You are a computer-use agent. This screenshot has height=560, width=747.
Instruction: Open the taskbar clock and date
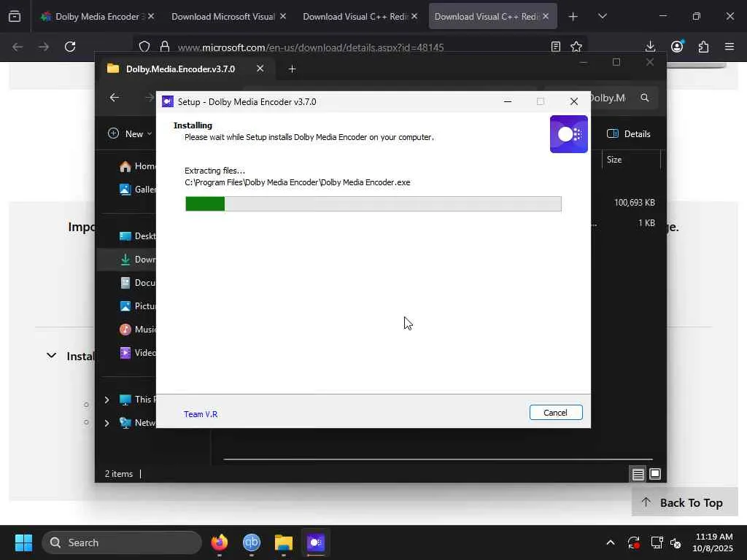[713, 542]
